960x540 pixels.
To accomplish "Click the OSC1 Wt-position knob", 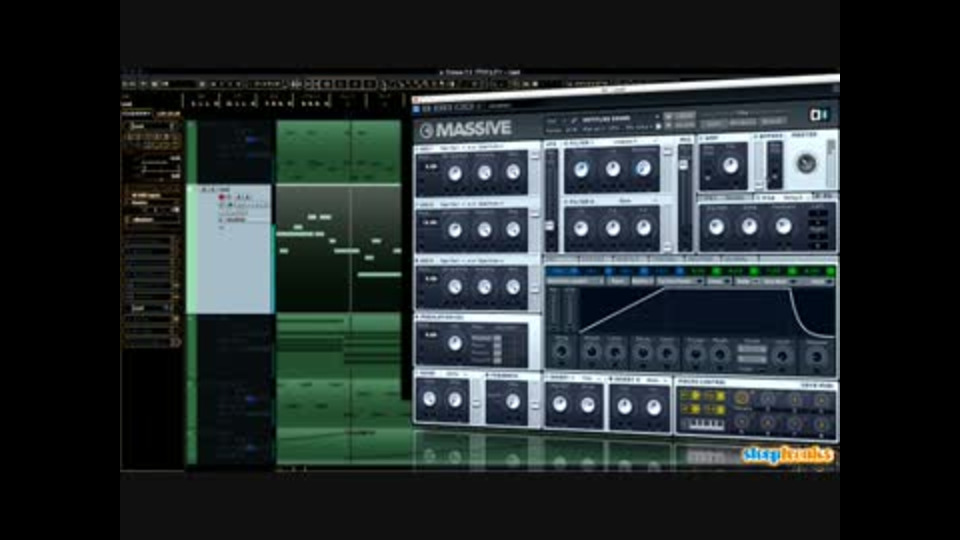I will click(454, 173).
